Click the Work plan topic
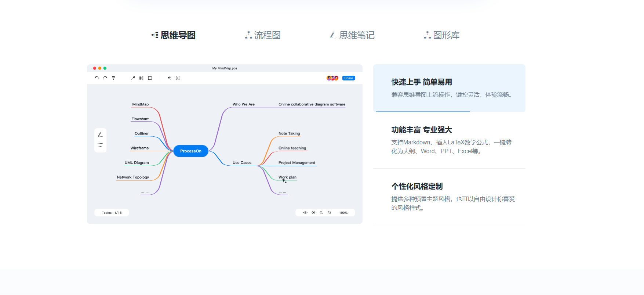 287,177
